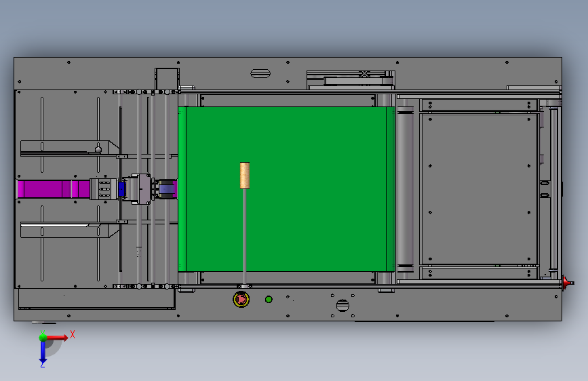
Task: Select the magenta rectangular block
Action: 54,189
